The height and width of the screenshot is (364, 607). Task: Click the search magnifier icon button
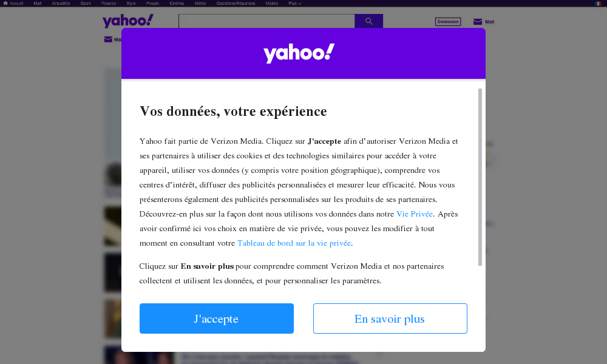(368, 21)
